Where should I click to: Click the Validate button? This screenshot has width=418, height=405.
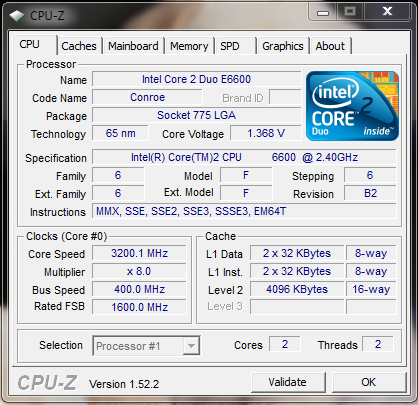[x=288, y=382]
